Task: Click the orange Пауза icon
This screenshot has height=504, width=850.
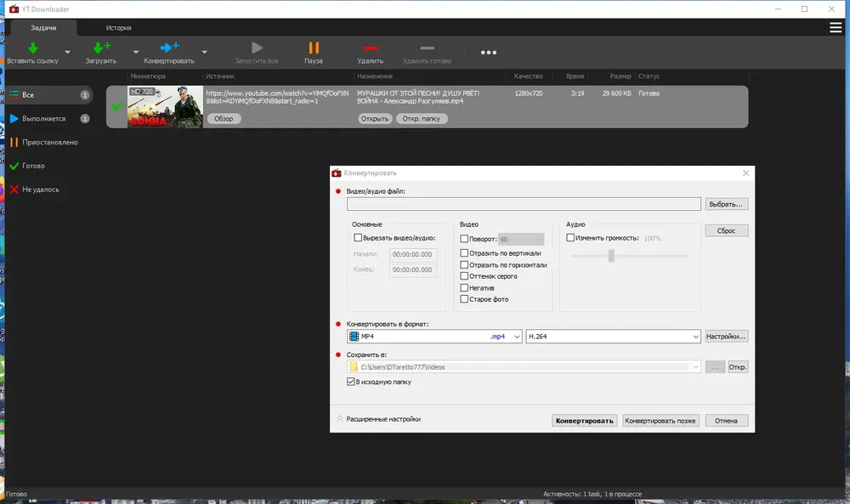Action: (x=314, y=48)
